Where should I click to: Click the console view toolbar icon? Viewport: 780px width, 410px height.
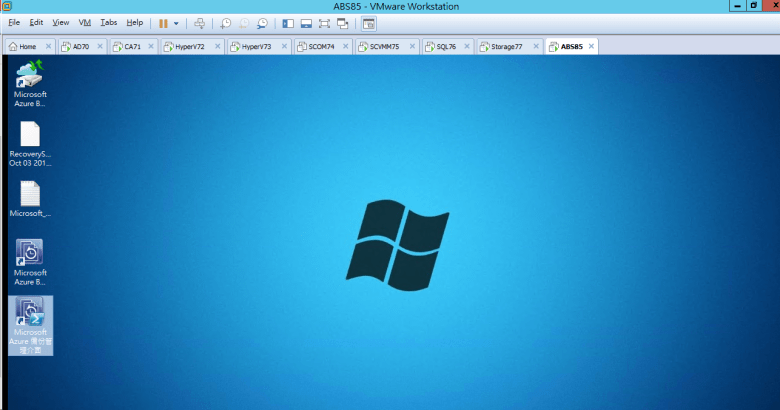[x=369, y=22]
